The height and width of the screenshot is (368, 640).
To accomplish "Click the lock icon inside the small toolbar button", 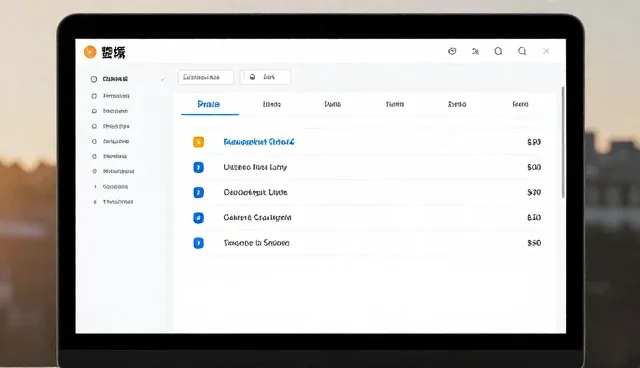I will (252, 77).
